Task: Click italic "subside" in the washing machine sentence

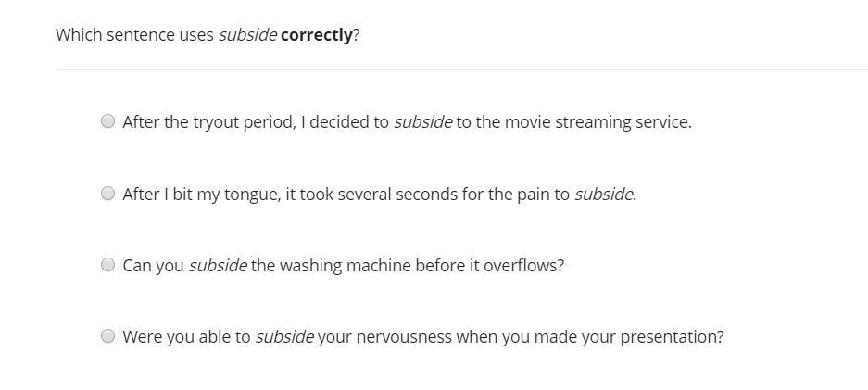Action: coord(218,266)
